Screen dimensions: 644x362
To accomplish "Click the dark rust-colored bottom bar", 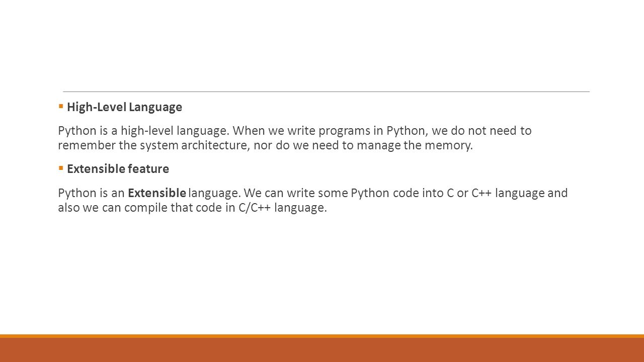I will click(322, 350).
